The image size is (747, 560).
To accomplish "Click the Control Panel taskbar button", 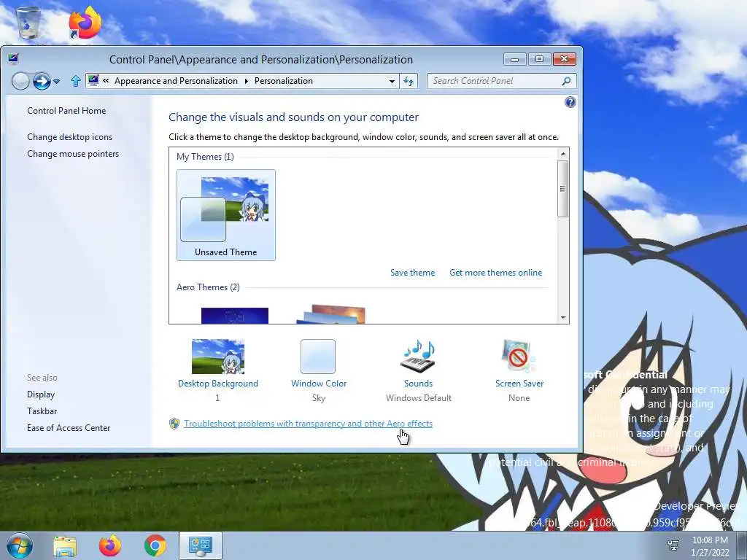I will coord(200,545).
